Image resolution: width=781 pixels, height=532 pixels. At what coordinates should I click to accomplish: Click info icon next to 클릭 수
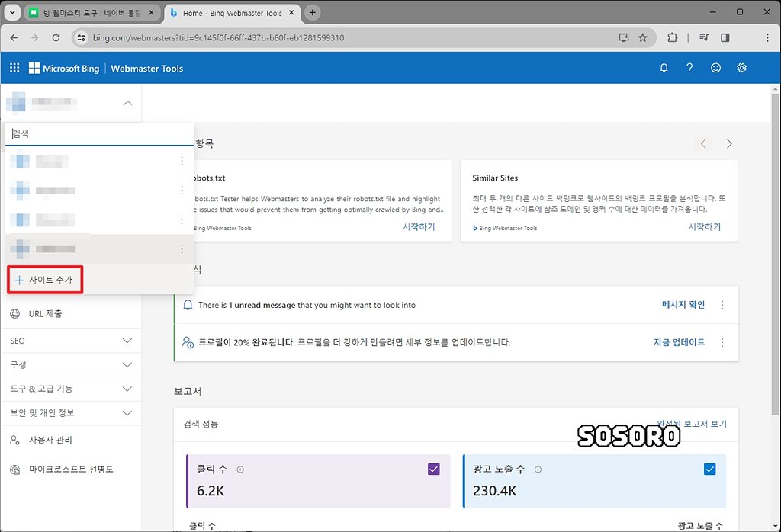tap(240, 470)
